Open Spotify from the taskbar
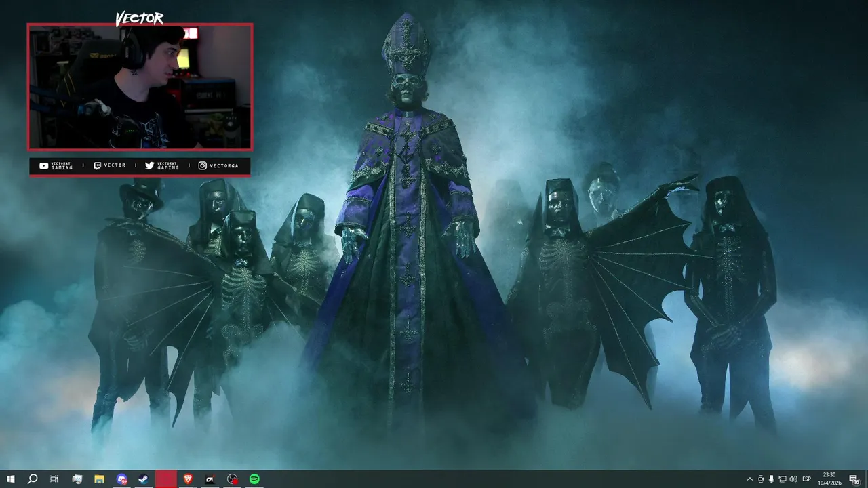 pyautogui.click(x=254, y=479)
